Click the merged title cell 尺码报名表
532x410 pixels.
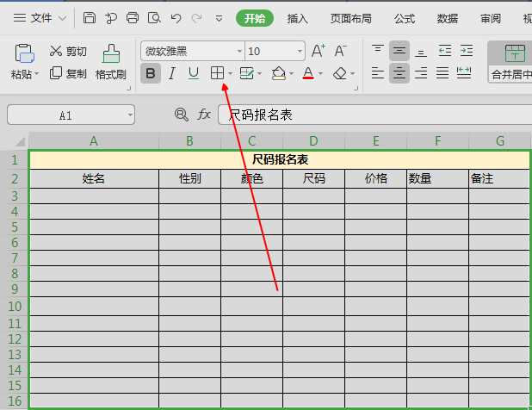(x=280, y=159)
